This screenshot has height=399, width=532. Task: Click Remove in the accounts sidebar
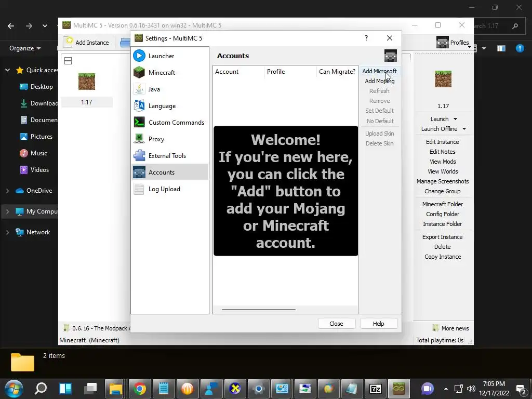379,101
